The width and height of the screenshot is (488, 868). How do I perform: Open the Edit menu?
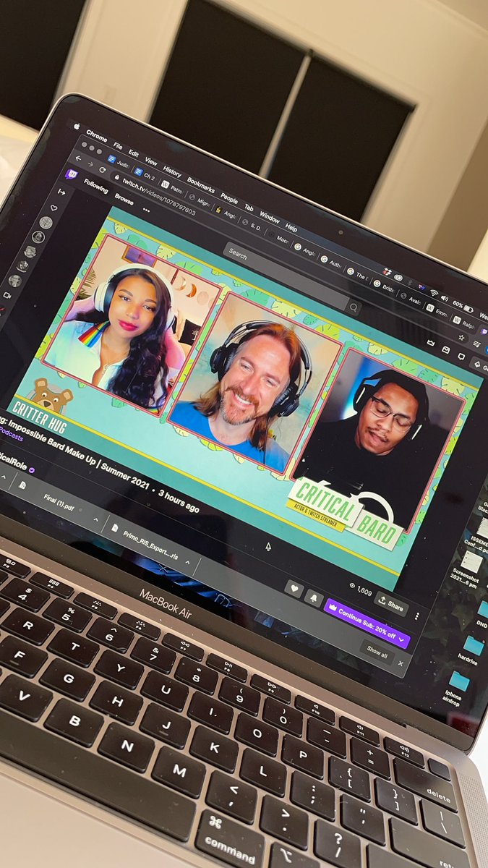[x=134, y=153]
